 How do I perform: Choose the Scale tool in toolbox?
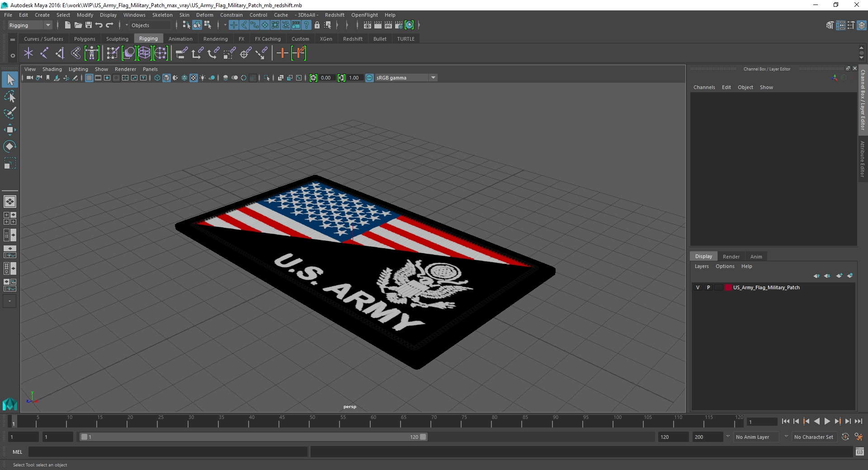[x=10, y=163]
